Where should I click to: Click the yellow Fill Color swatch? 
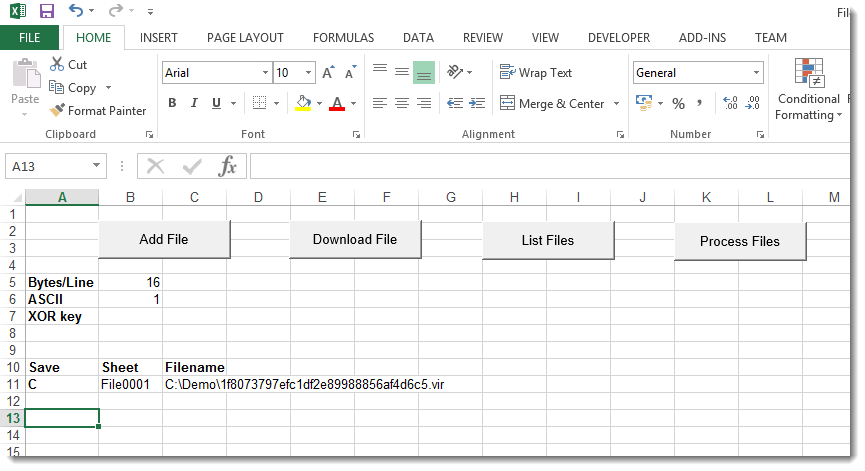(304, 103)
